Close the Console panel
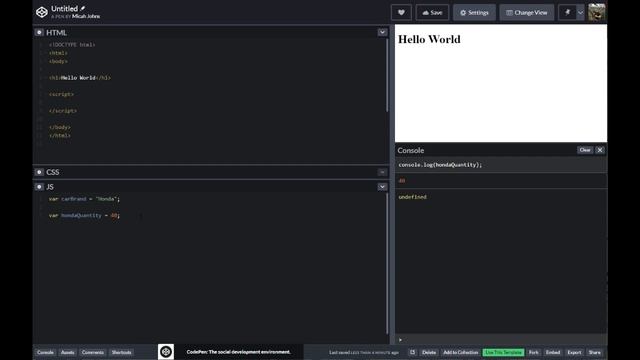640x360 pixels. [x=600, y=150]
